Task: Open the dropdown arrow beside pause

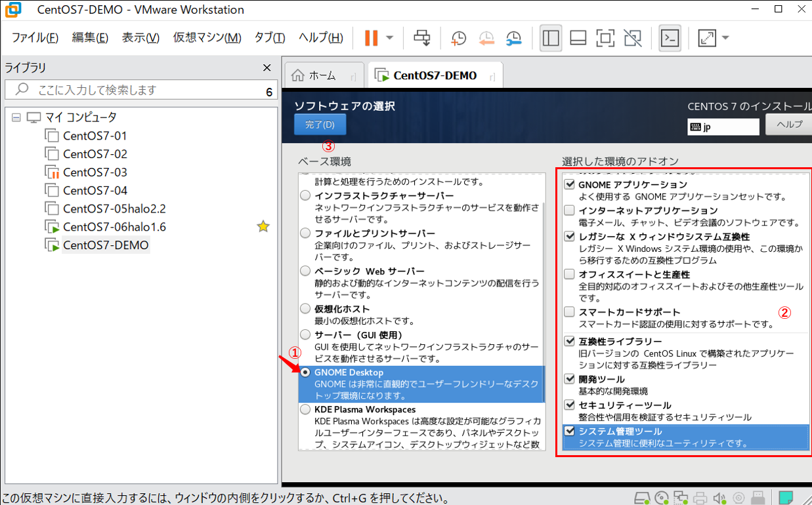Action: (389, 38)
